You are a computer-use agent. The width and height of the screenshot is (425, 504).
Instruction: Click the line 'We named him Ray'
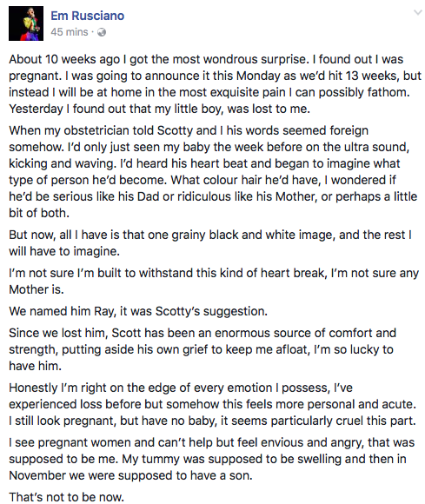click(x=138, y=311)
